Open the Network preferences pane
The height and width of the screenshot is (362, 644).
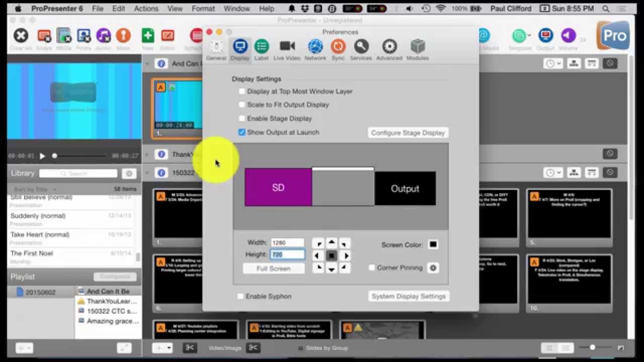[x=315, y=50]
